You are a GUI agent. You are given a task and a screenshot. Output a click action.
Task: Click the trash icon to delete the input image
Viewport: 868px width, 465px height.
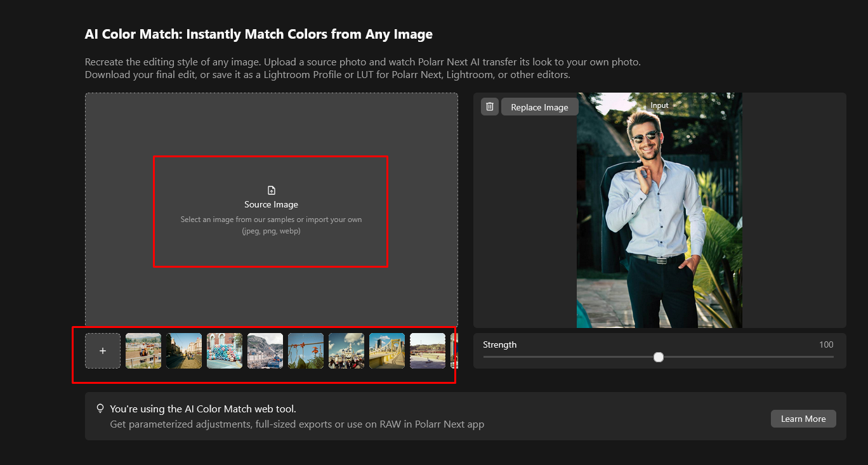tap(489, 107)
